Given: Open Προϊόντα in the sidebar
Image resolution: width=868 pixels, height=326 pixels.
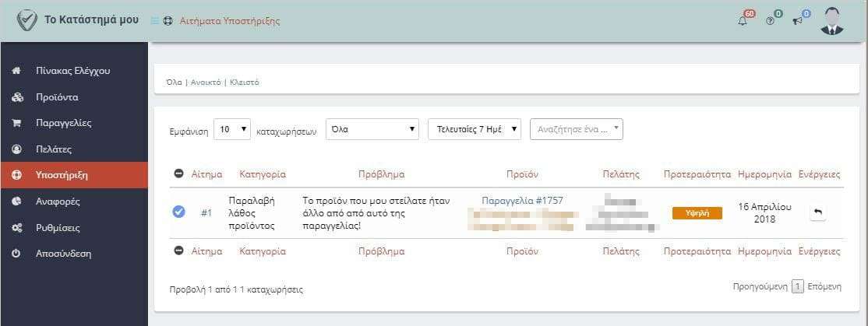Looking at the screenshot, I should tap(56, 97).
